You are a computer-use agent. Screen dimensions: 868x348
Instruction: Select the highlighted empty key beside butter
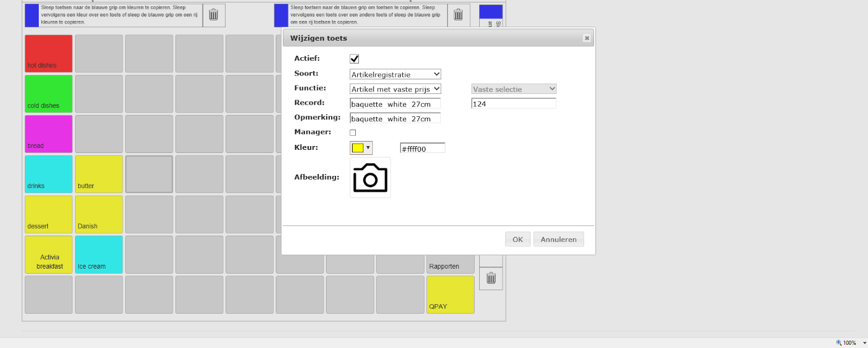click(149, 174)
